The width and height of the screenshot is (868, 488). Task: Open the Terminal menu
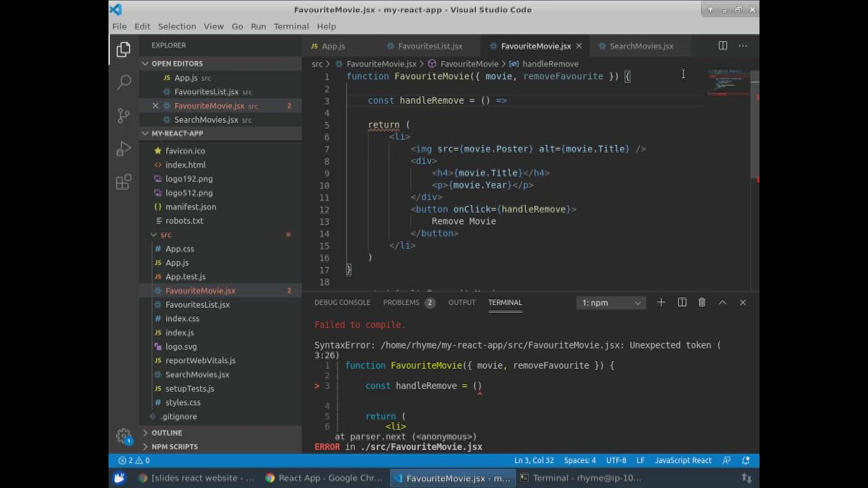click(x=291, y=26)
